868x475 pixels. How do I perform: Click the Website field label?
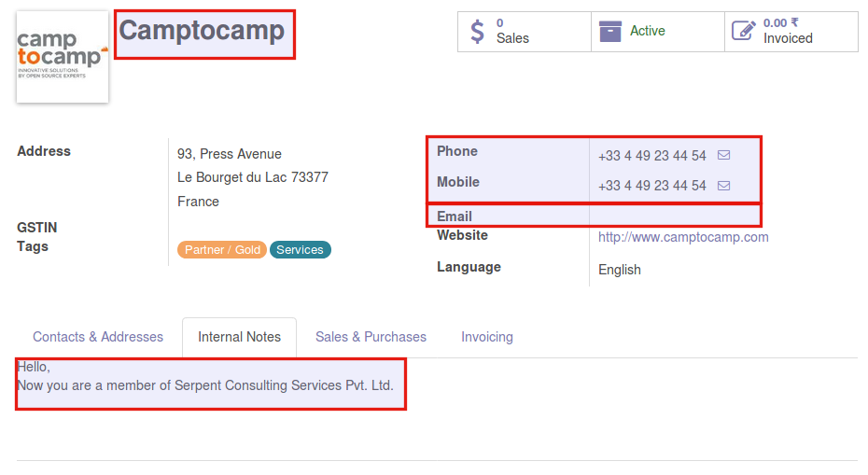(x=462, y=235)
